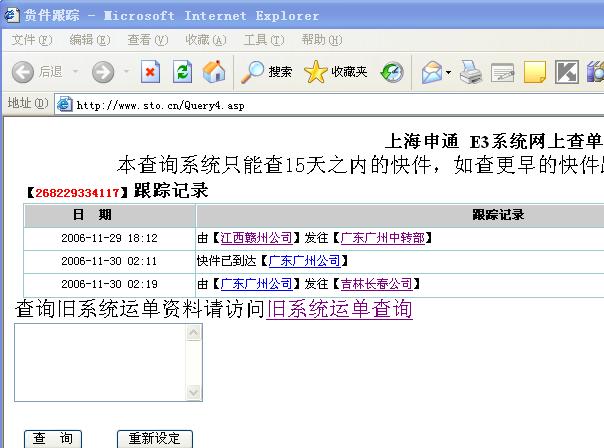Open the 编辑(E) menu

(90, 40)
